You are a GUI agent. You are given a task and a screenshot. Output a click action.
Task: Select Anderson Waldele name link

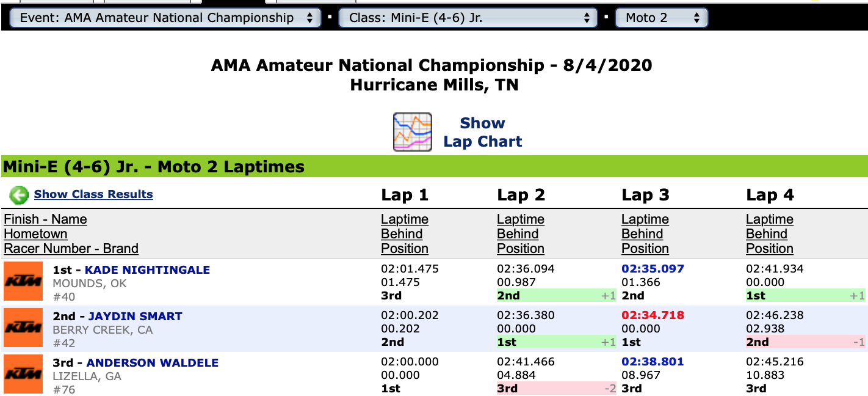click(153, 362)
